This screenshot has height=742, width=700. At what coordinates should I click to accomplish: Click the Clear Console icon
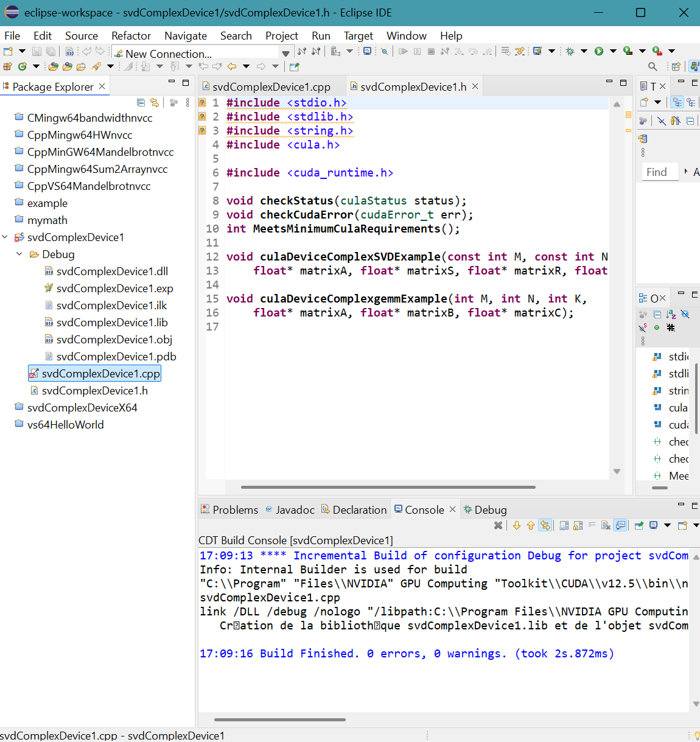pos(606,525)
